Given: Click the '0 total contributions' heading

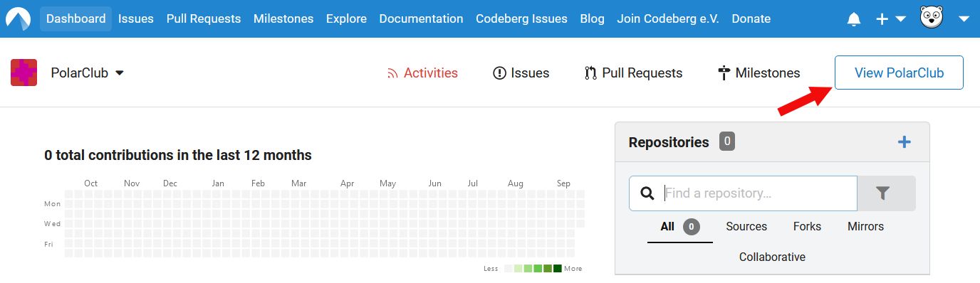Looking at the screenshot, I should [178, 155].
